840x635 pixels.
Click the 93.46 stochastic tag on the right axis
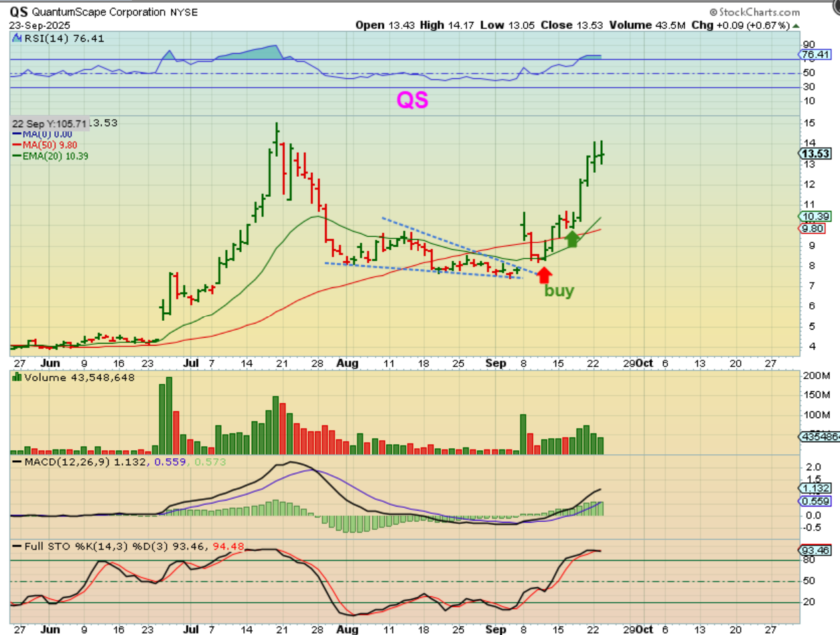click(x=815, y=551)
